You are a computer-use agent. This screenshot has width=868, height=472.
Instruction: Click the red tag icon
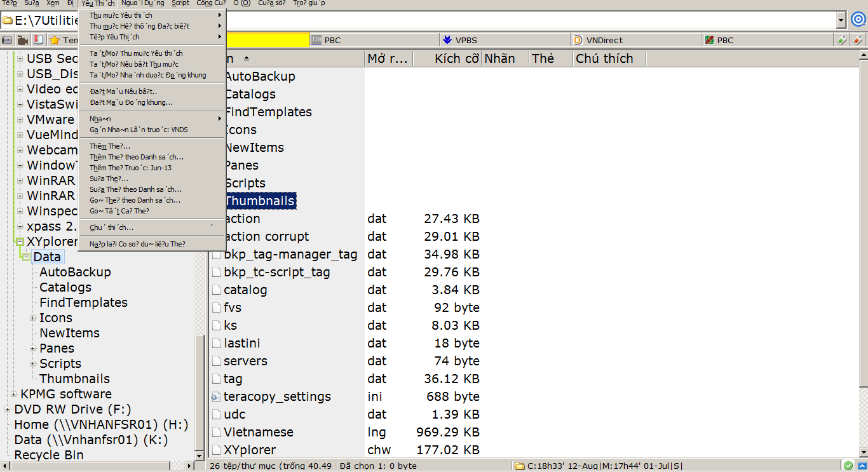pyautogui.click(x=857, y=40)
